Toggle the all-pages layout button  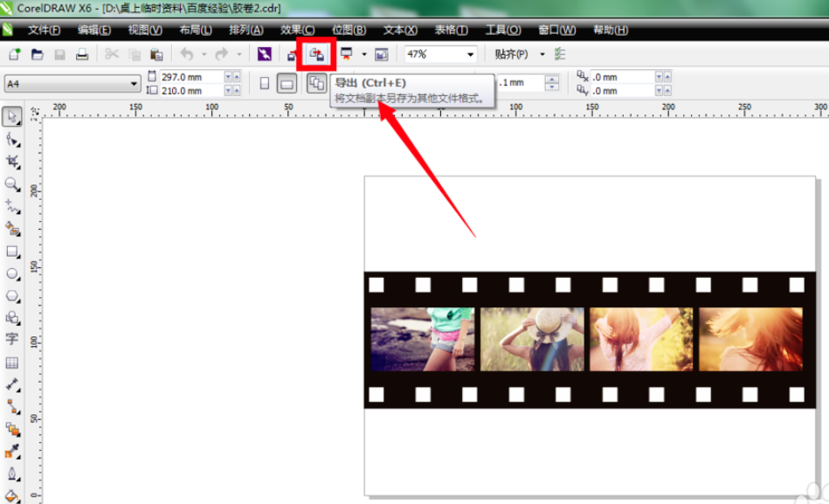click(317, 84)
